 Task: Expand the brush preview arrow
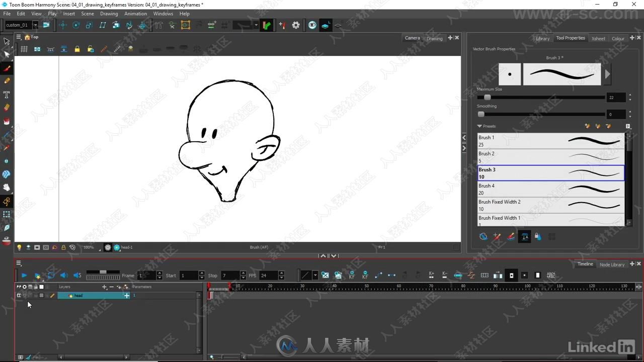[607, 74]
